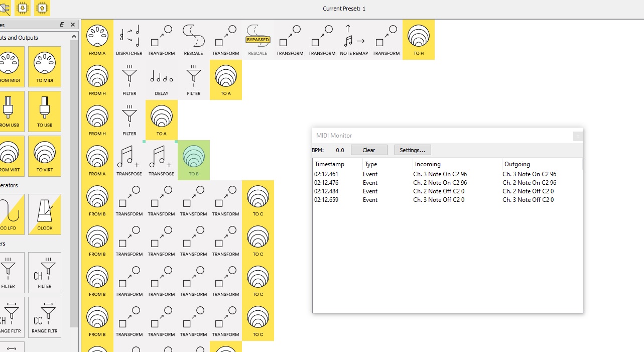
Task: Open MIDI Monitor Settings...
Action: [x=413, y=150]
